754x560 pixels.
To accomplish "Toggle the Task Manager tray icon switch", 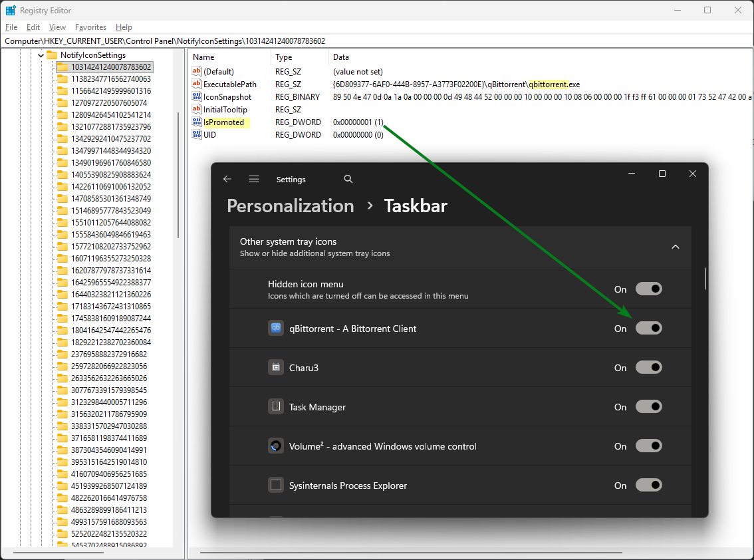I will click(x=649, y=406).
